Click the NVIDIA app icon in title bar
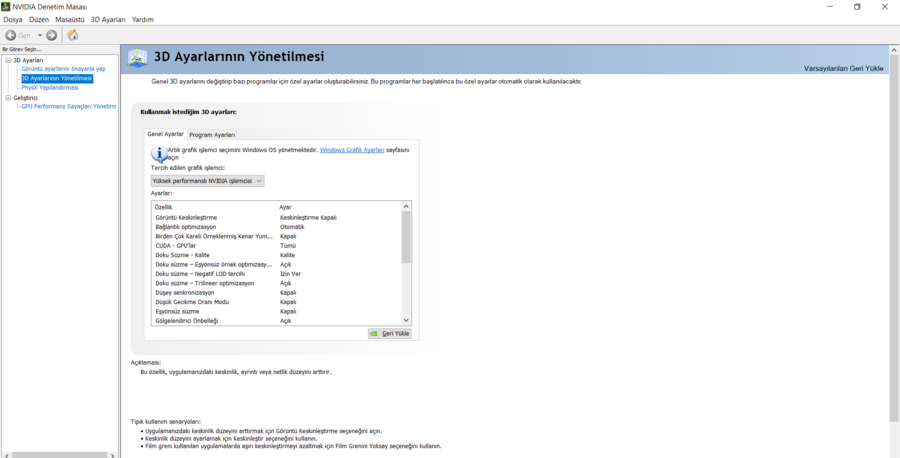The height and width of the screenshot is (458, 900). (6, 7)
